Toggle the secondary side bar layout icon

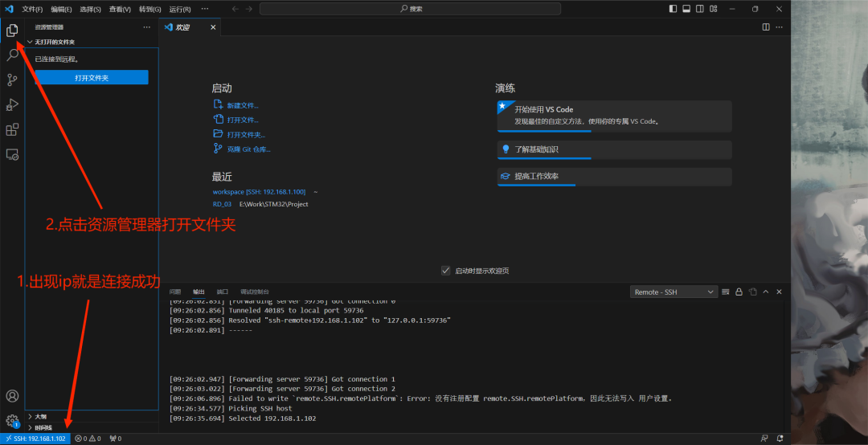coord(700,9)
